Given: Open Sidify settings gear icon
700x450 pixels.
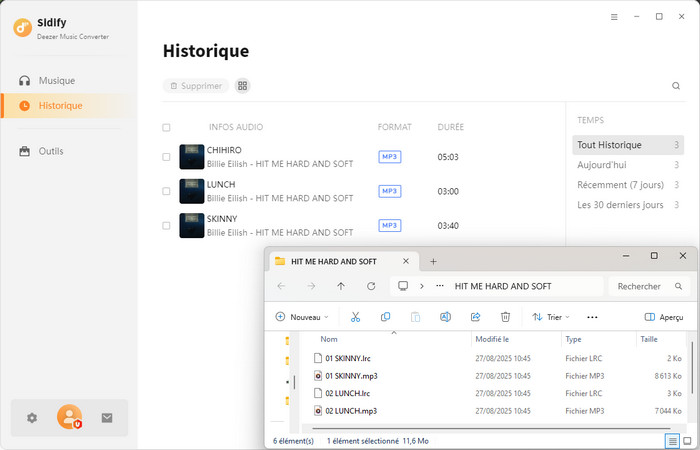Looking at the screenshot, I should (x=32, y=418).
